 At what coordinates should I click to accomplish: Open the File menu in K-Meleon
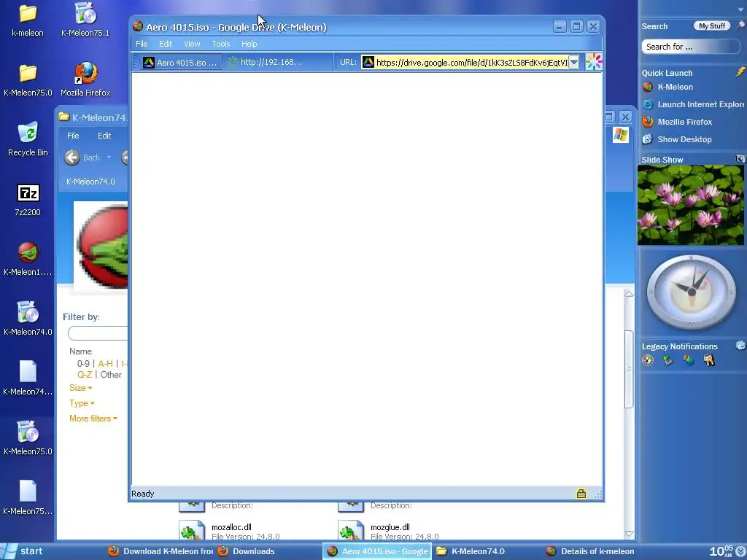coord(142,44)
